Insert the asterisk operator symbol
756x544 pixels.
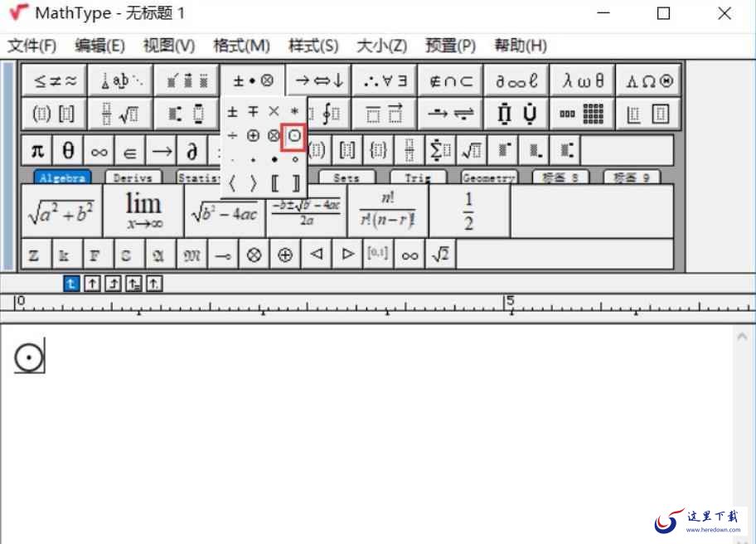[294, 112]
